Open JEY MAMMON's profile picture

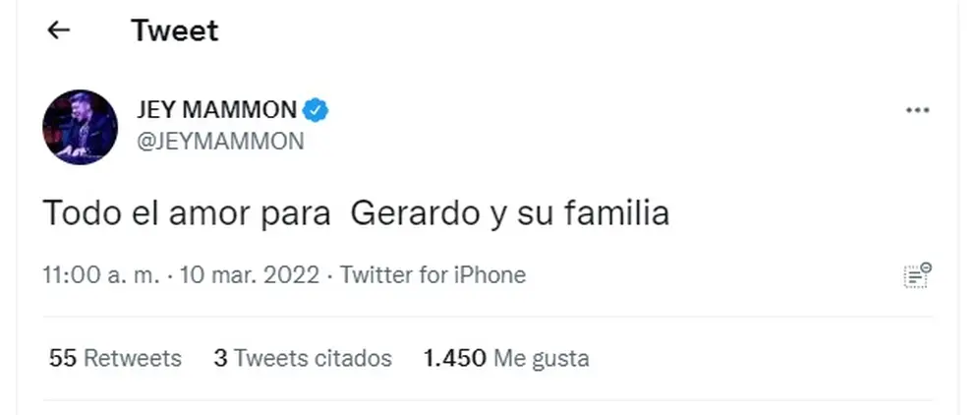tap(80, 127)
